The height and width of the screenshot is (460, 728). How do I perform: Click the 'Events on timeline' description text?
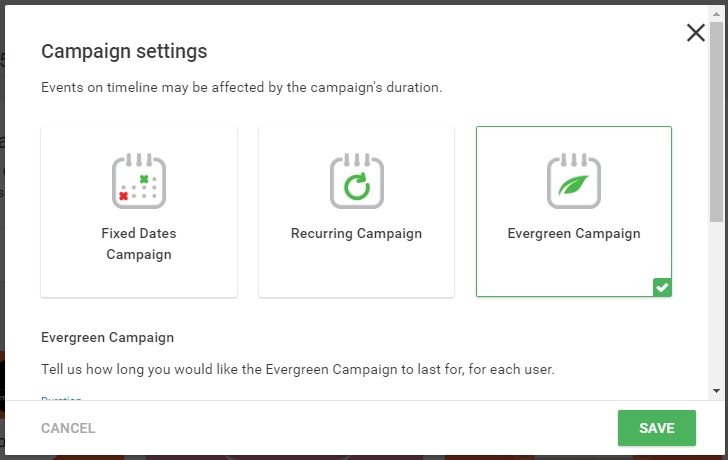click(x=241, y=88)
